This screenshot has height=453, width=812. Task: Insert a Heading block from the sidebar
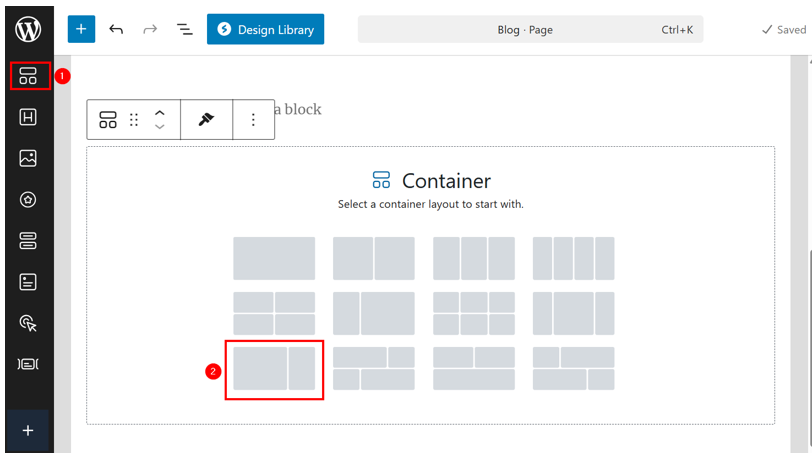(28, 117)
